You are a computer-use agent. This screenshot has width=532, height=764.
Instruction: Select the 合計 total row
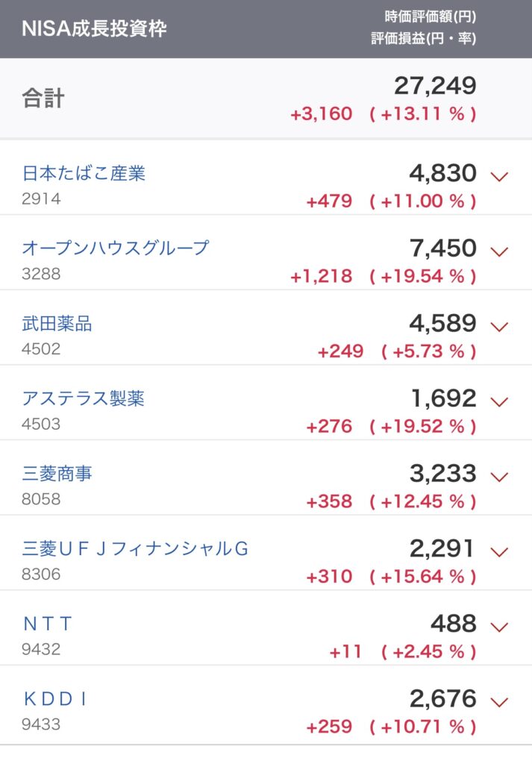pyautogui.click(x=266, y=98)
